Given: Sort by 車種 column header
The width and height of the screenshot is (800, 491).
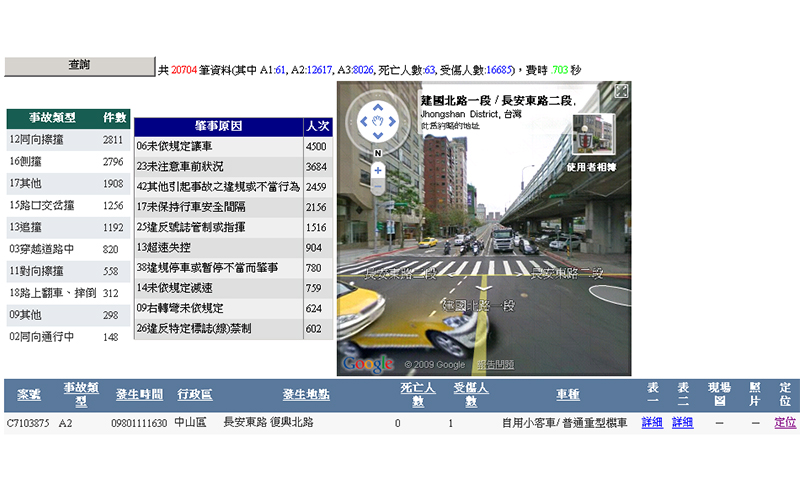Looking at the screenshot, I should click(567, 394).
